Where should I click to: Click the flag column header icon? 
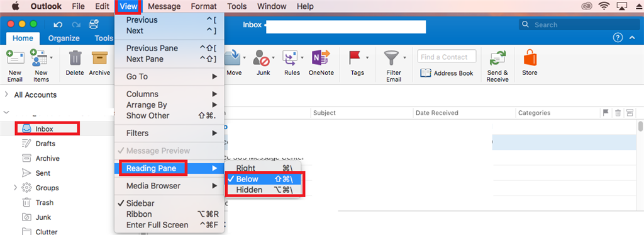click(x=606, y=113)
